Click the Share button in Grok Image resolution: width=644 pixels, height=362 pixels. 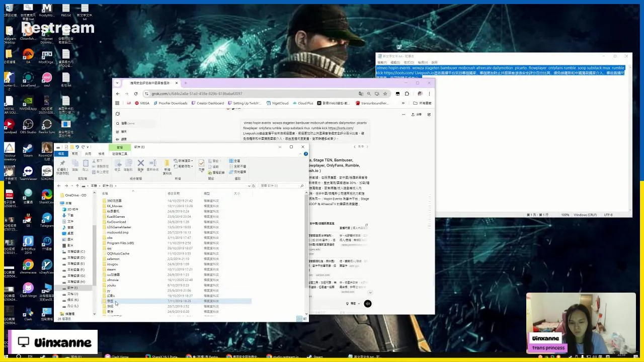(x=417, y=115)
